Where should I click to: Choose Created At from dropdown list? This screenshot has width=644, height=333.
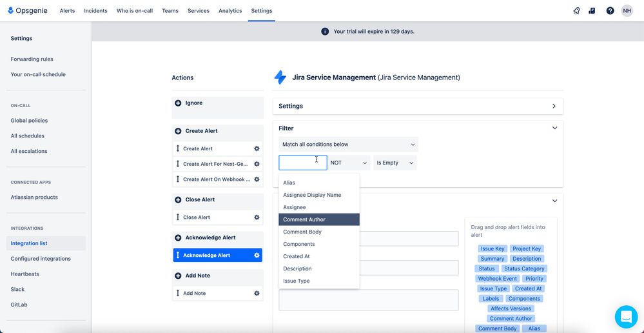click(319, 256)
